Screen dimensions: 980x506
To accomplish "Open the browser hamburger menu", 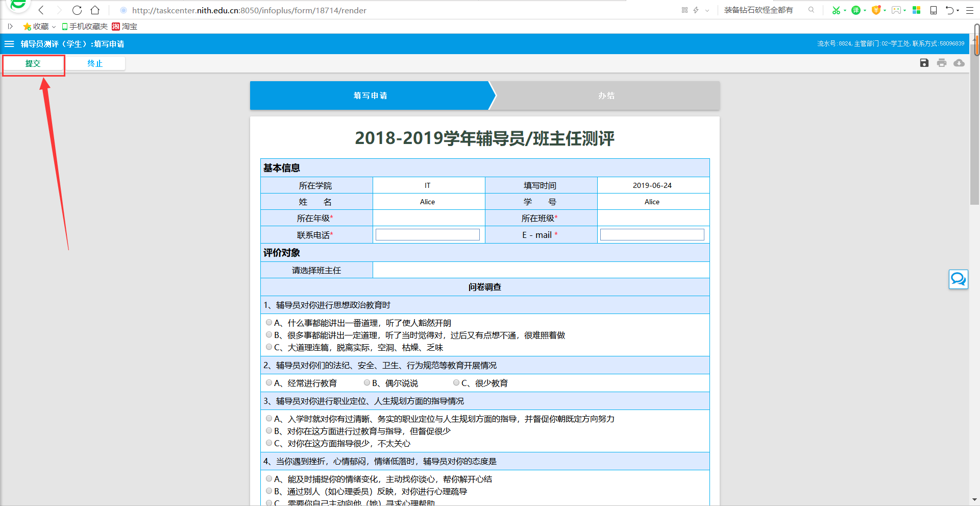I will [970, 10].
